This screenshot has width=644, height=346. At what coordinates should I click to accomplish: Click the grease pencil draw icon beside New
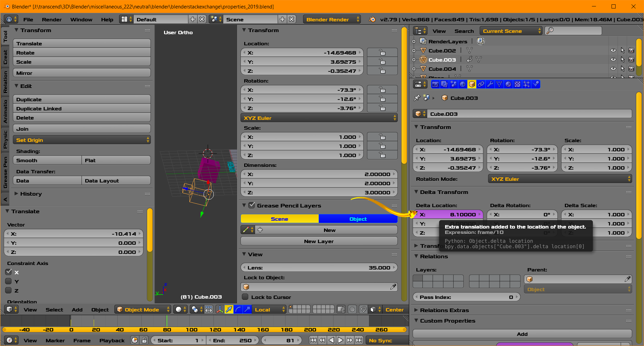(248, 230)
